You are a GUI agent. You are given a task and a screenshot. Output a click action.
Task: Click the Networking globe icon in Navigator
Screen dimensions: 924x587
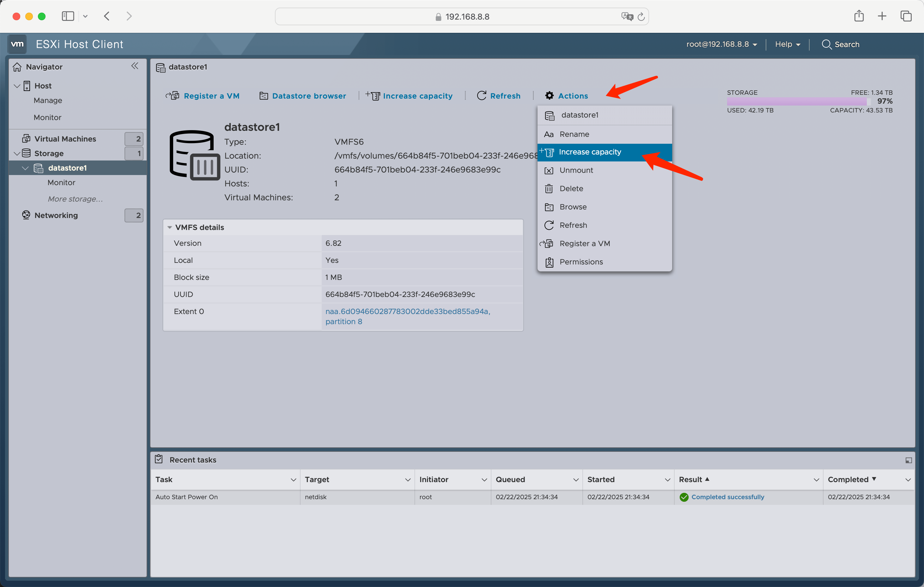tap(26, 215)
